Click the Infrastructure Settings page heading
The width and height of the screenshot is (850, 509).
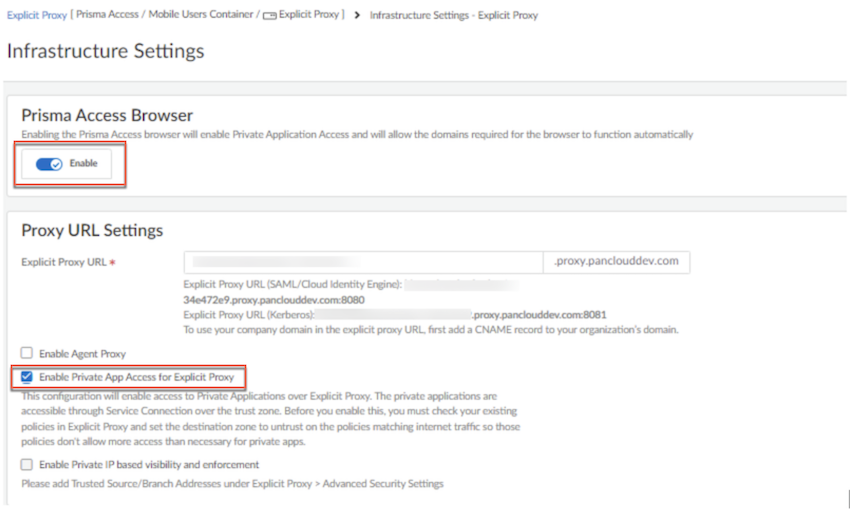[x=106, y=51]
